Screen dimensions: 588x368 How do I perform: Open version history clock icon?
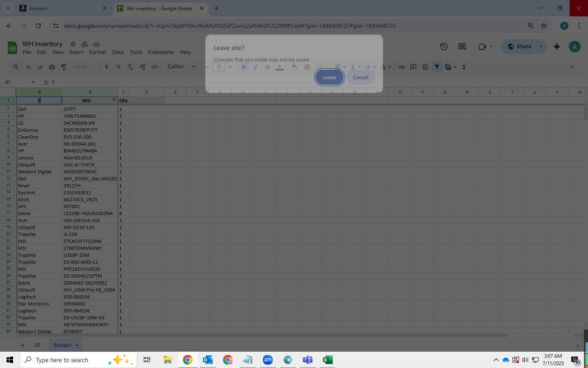444,47
